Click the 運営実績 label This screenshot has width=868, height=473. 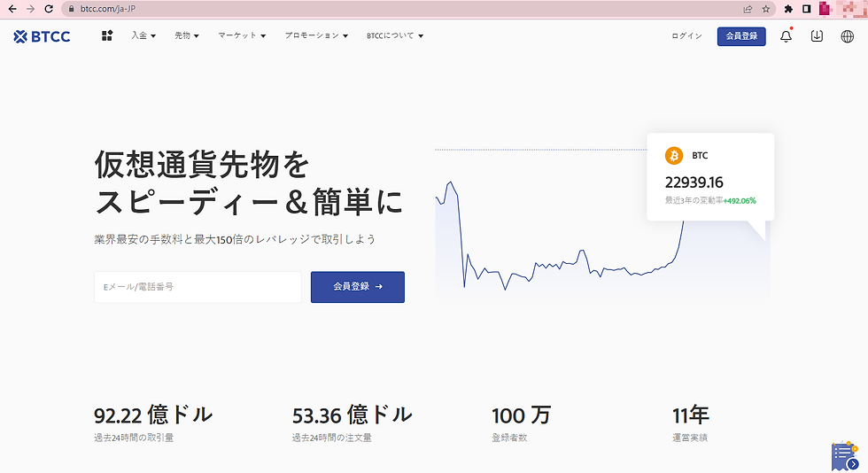pyautogui.click(x=690, y=438)
